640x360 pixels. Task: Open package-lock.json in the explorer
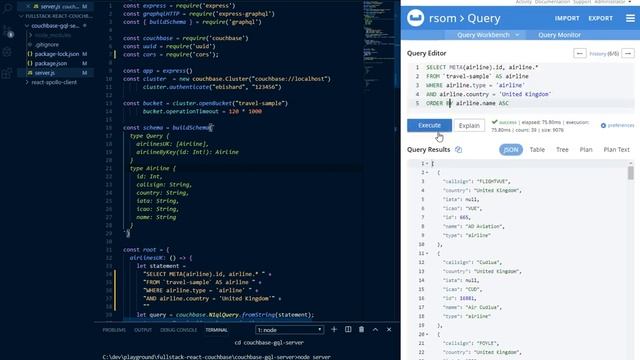57,54
